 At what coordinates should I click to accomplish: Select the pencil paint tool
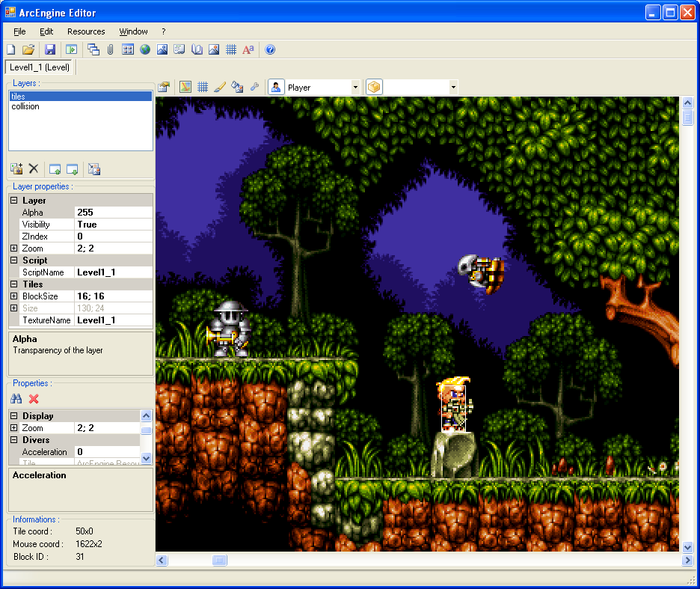[220, 87]
